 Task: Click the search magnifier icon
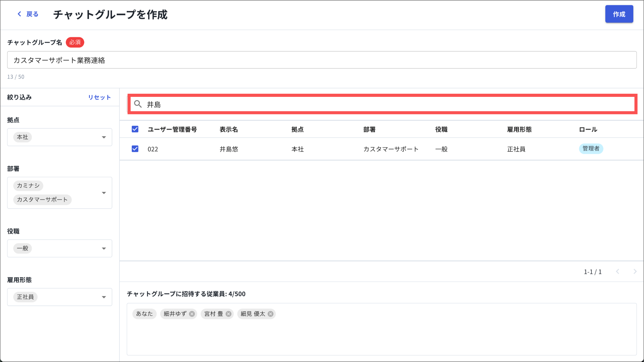pos(138,104)
